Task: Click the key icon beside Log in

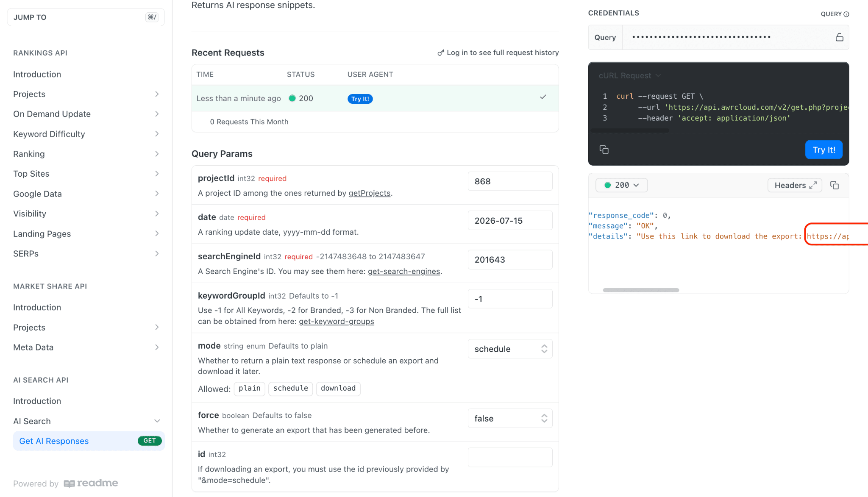Action: (x=441, y=53)
